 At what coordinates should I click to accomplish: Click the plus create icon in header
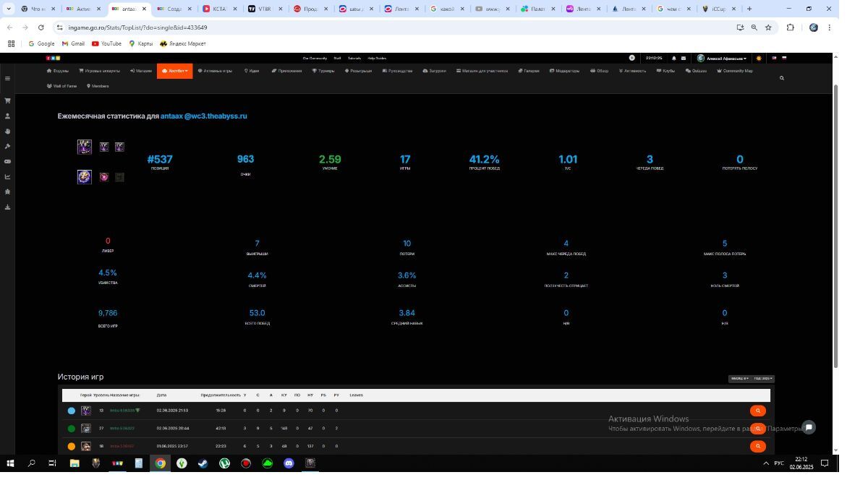point(631,58)
